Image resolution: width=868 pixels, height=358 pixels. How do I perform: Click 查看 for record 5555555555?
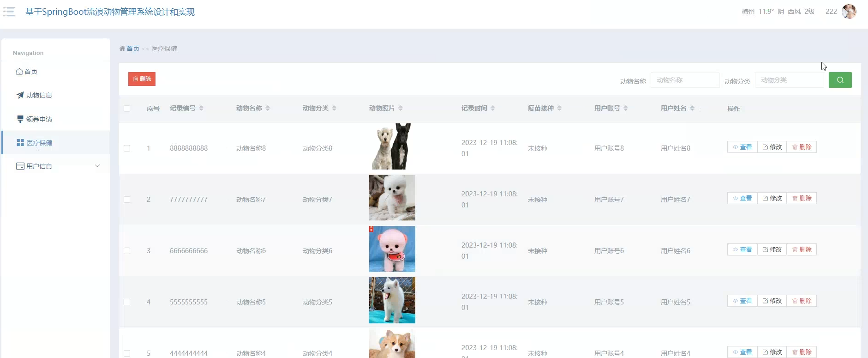pyautogui.click(x=742, y=301)
